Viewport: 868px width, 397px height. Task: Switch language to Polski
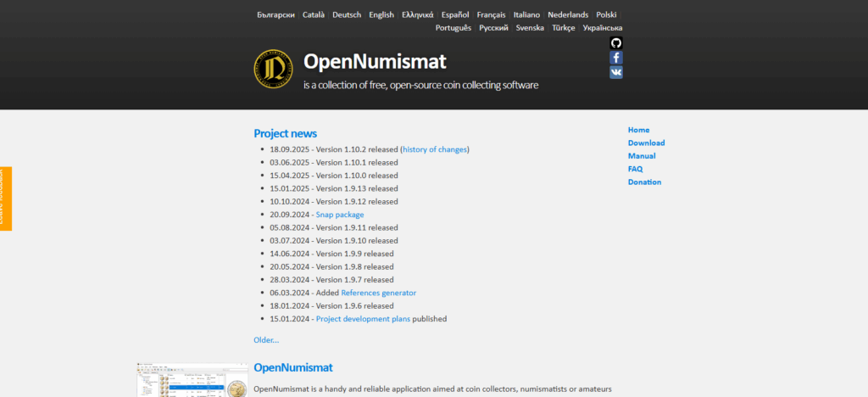coord(606,15)
